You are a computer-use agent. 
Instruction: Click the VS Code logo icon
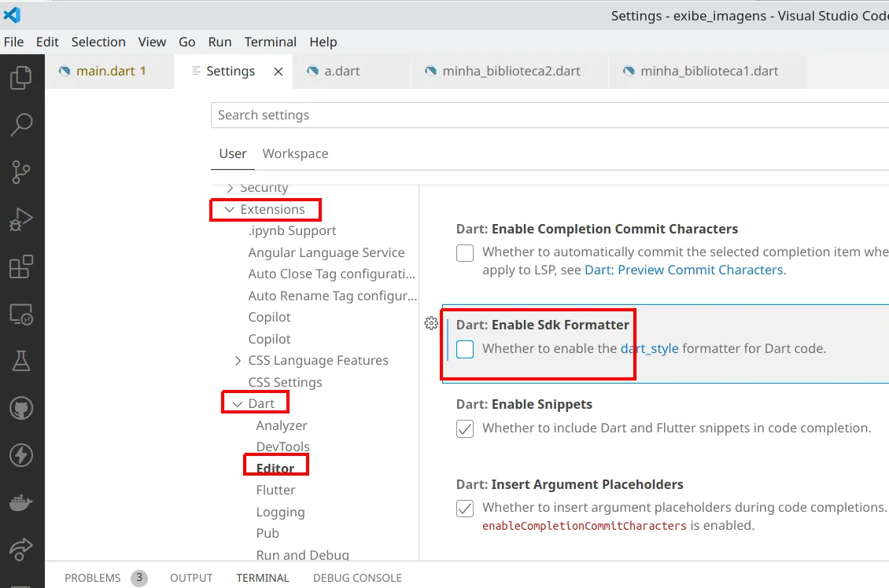(12, 15)
